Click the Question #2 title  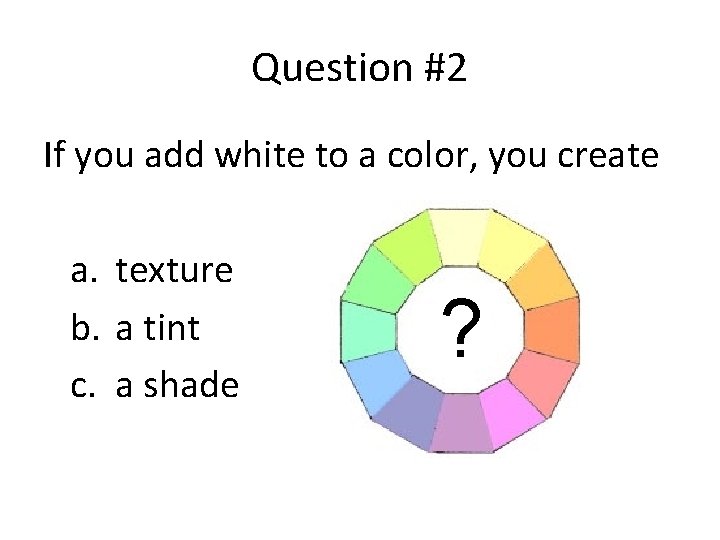[359, 69]
